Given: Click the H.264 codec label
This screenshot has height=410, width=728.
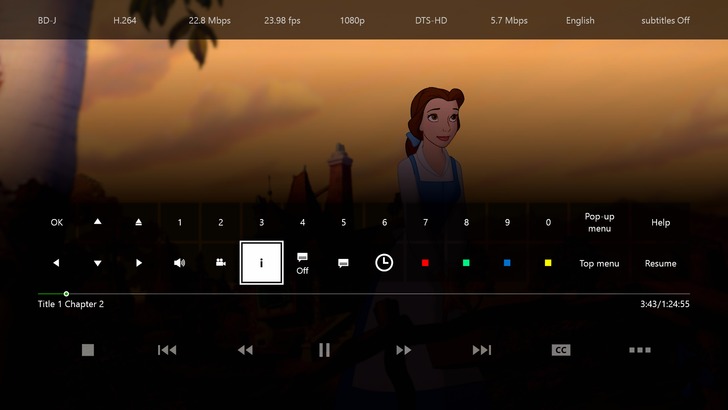Looking at the screenshot, I should tap(125, 20).
